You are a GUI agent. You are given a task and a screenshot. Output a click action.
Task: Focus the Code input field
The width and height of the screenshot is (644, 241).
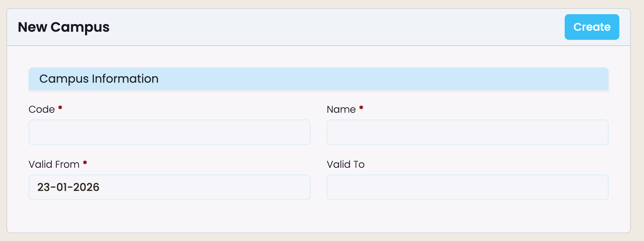(x=169, y=132)
